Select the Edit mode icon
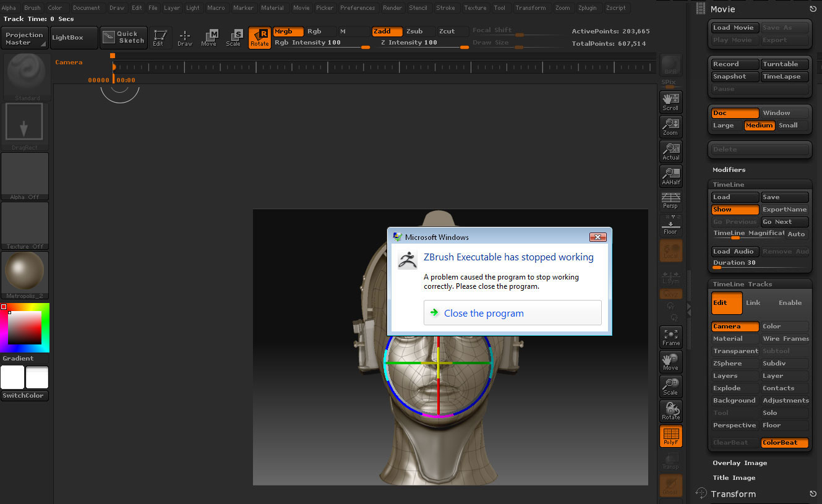 (160, 38)
